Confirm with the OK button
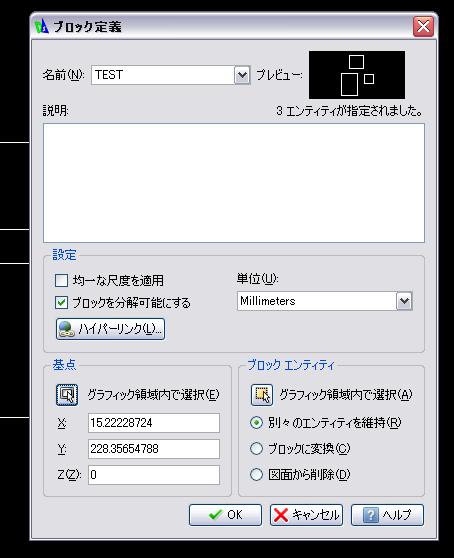The height and width of the screenshot is (558, 454). [x=225, y=515]
